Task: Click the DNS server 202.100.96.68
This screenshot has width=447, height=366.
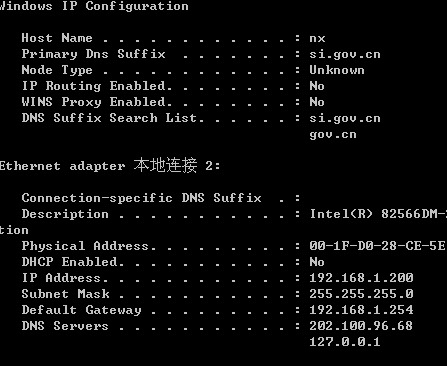Action: [361, 326]
